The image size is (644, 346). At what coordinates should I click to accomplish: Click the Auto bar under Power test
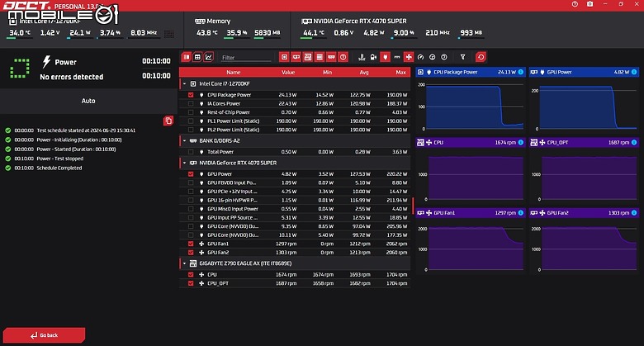point(88,101)
